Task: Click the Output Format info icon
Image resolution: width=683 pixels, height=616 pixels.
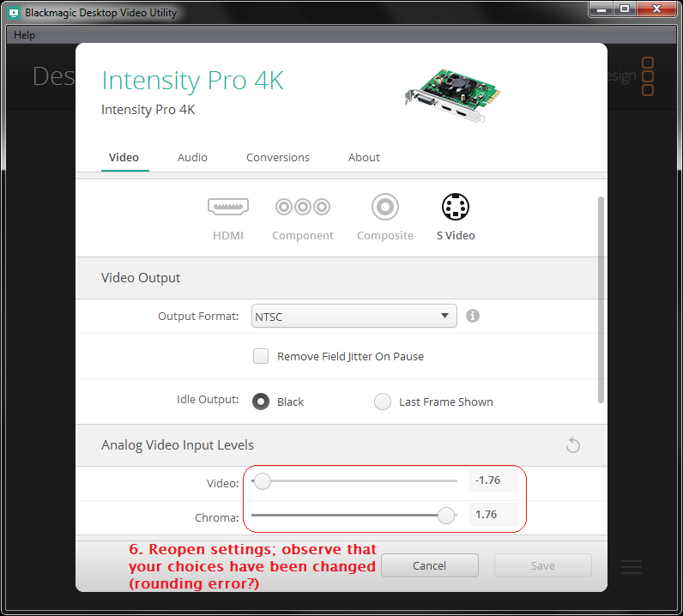Action: coord(473,316)
